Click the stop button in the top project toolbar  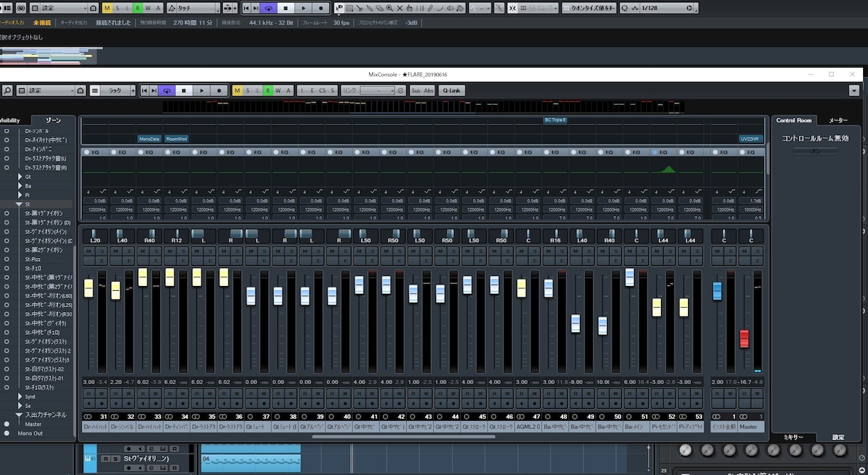(x=285, y=8)
